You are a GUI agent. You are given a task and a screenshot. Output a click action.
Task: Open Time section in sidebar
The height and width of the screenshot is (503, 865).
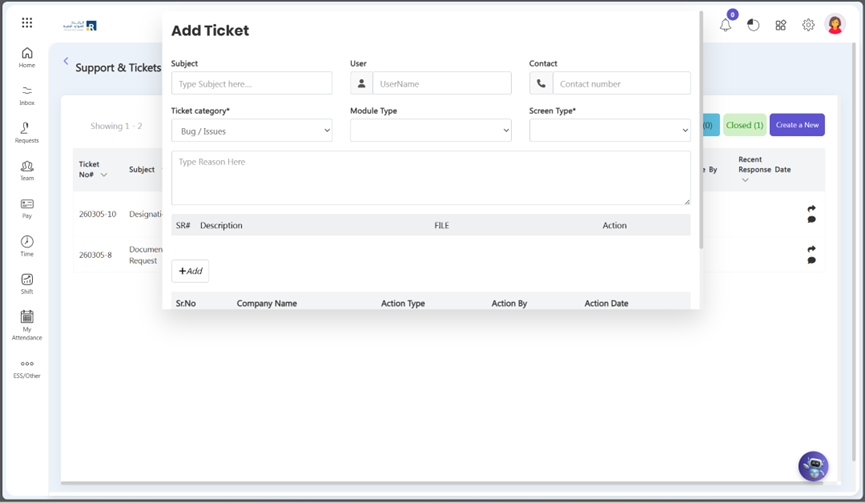point(27,246)
